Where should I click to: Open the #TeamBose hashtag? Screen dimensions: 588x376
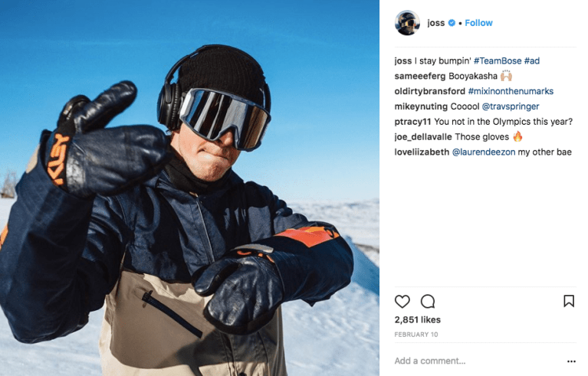tap(498, 60)
